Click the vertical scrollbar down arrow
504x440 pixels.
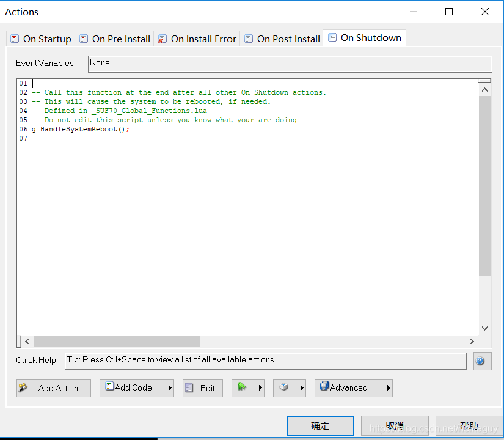pos(484,328)
